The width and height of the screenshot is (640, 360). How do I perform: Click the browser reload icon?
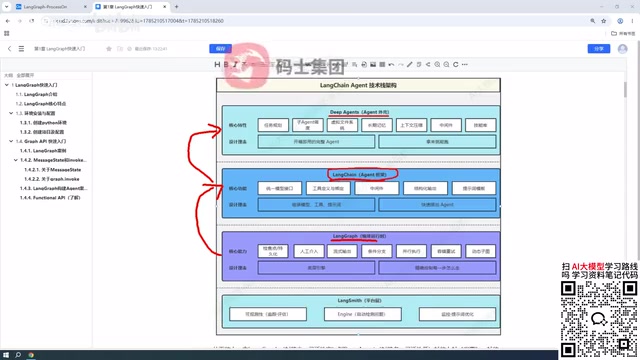coord(31,21)
